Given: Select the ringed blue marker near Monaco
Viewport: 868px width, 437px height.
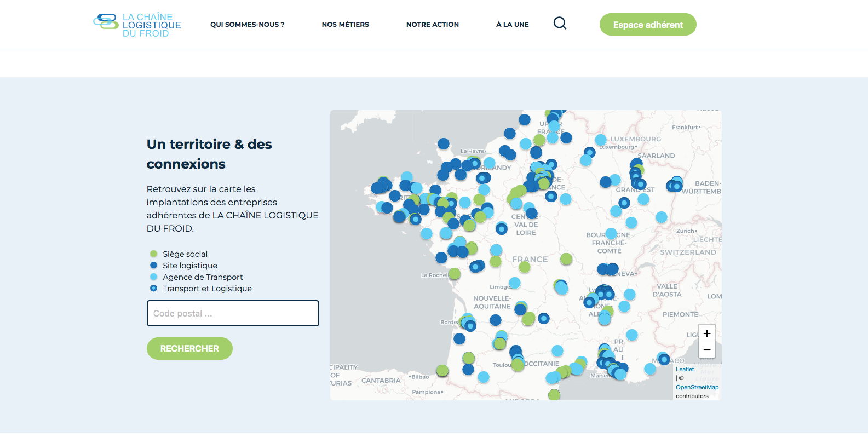Looking at the screenshot, I should pyautogui.click(x=664, y=360).
